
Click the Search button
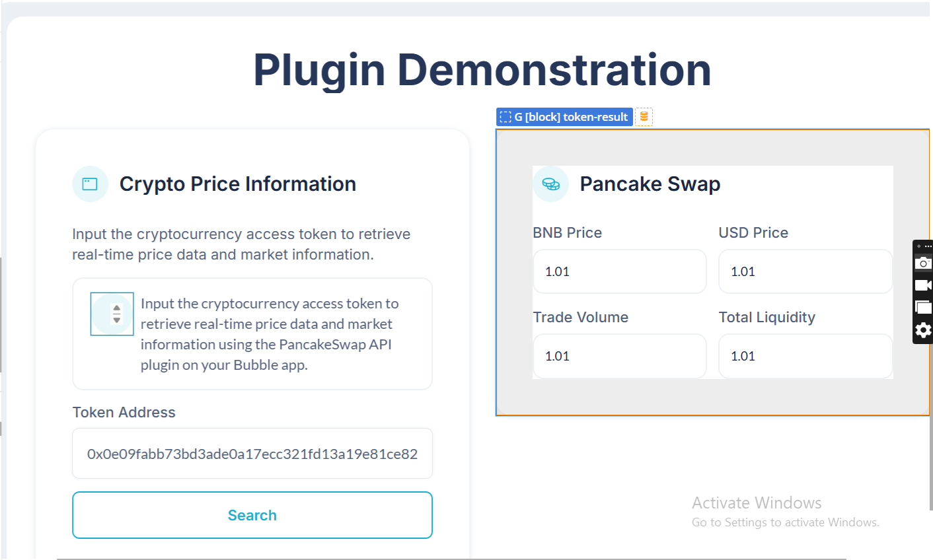(x=252, y=515)
